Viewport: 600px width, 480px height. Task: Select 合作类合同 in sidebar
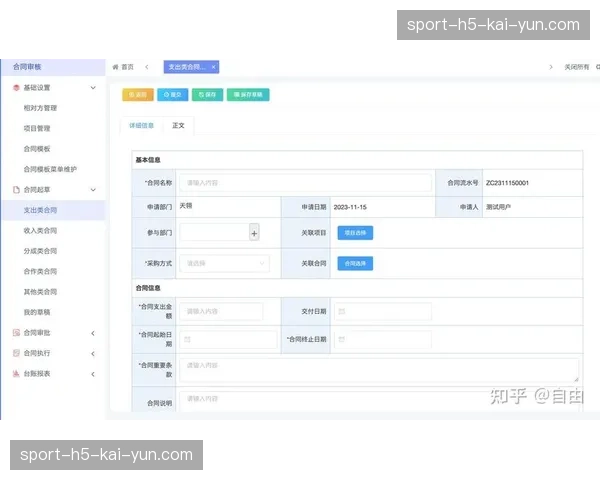40,271
